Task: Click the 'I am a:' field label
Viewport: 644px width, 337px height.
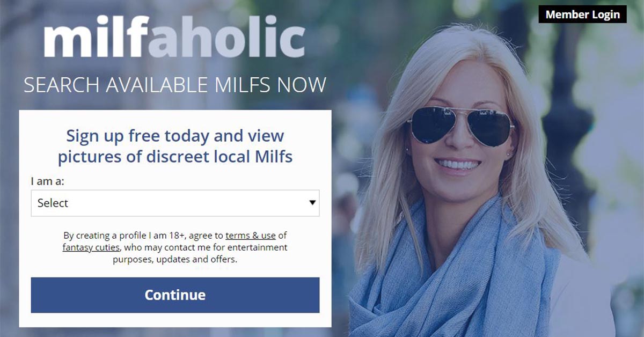Action: coord(48,181)
